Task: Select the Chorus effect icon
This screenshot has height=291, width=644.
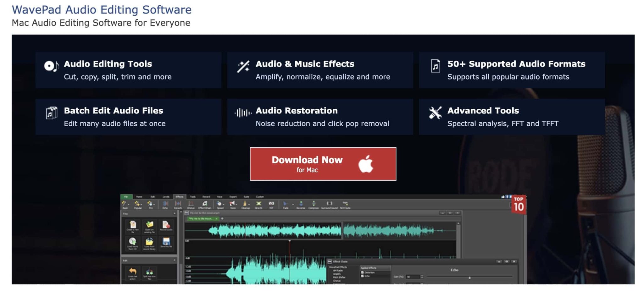Action: click(x=191, y=205)
